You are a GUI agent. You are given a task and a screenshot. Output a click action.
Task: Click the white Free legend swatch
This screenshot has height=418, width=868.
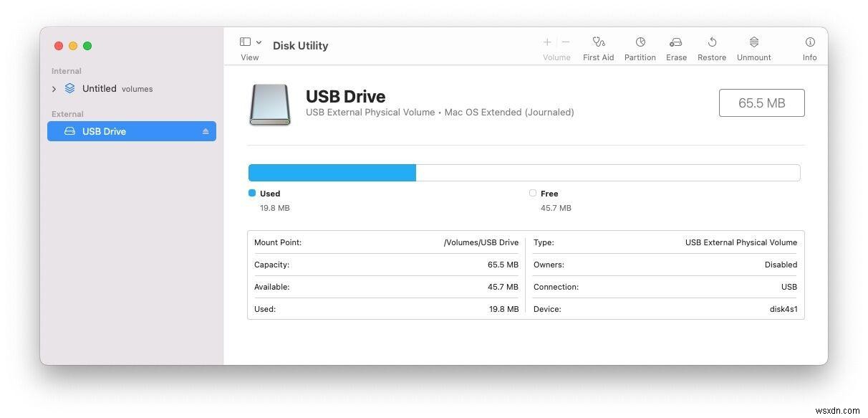(x=533, y=193)
